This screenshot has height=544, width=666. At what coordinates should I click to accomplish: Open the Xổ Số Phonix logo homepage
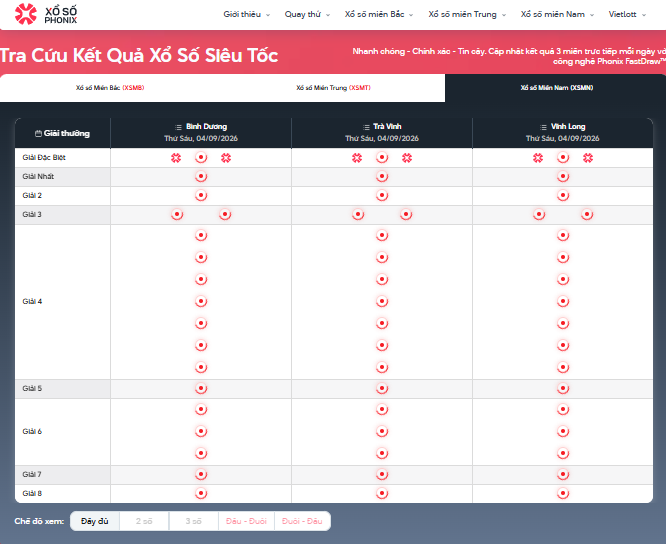(x=46, y=14)
